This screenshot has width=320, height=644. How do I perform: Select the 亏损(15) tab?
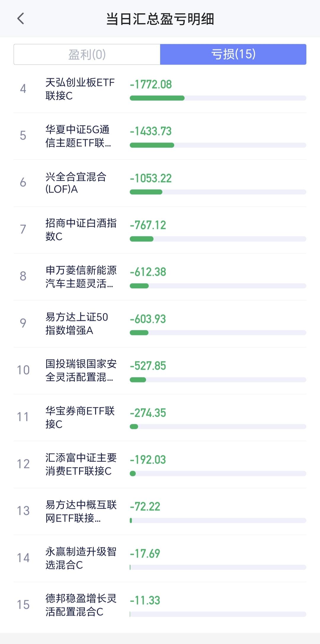click(233, 54)
